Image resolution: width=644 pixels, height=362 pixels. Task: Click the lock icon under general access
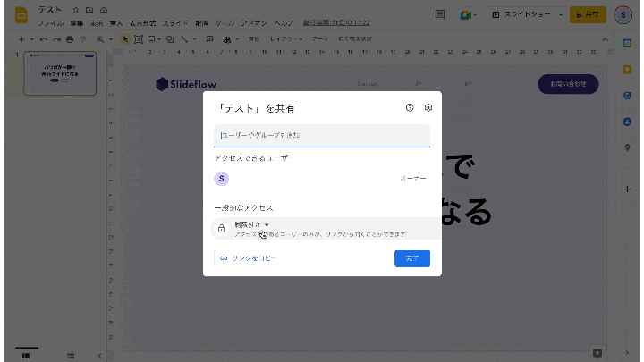(x=222, y=229)
